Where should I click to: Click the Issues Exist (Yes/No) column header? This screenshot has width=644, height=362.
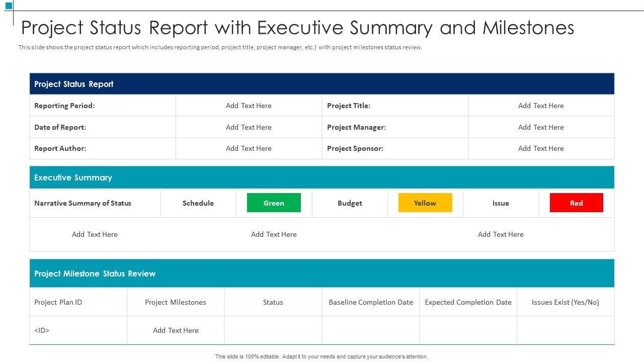point(566,302)
